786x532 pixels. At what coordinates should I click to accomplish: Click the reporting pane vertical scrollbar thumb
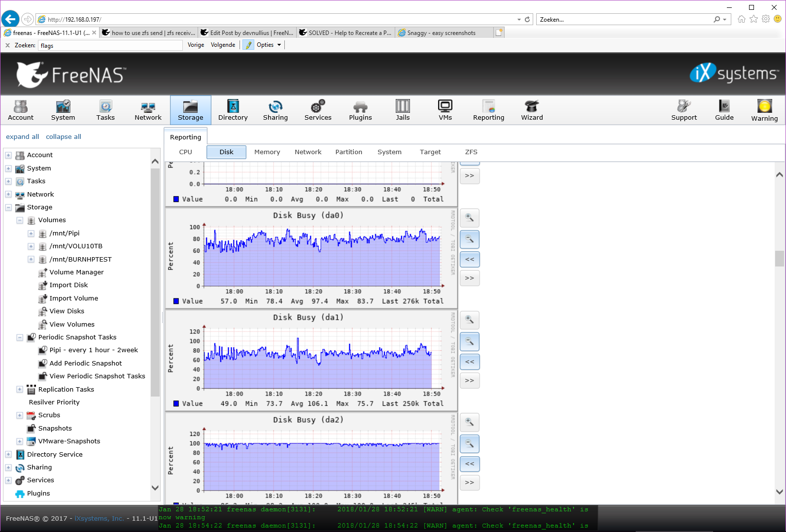779,258
